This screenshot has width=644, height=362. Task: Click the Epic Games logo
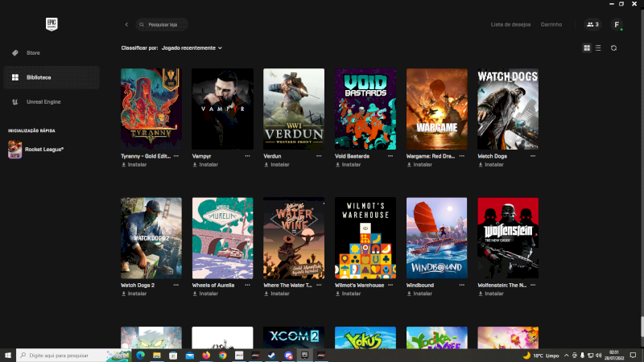tap(50, 24)
